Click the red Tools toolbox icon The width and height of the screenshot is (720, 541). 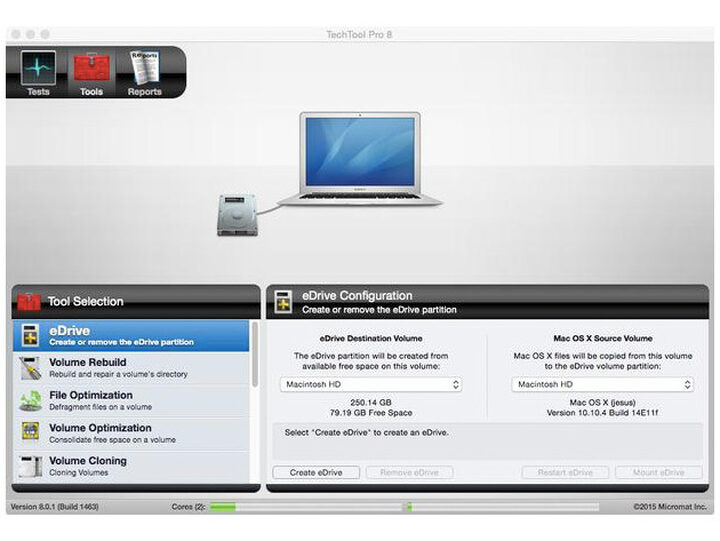91,69
